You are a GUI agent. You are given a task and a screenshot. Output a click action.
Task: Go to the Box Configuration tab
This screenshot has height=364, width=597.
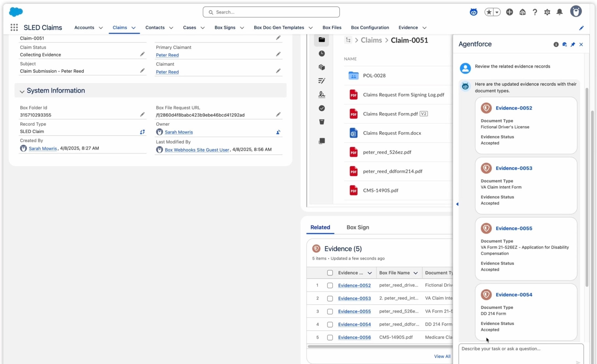pos(370,27)
